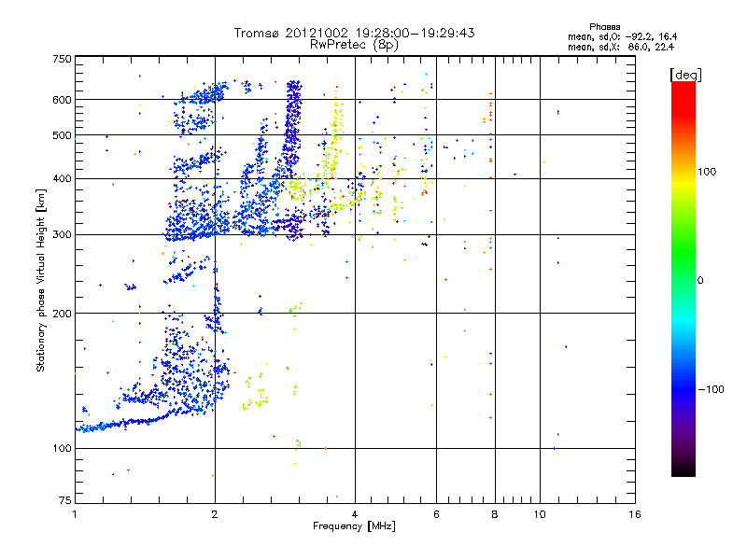Click the '[deg]' colorbar unit label
The height and width of the screenshot is (560, 747).
685,75
